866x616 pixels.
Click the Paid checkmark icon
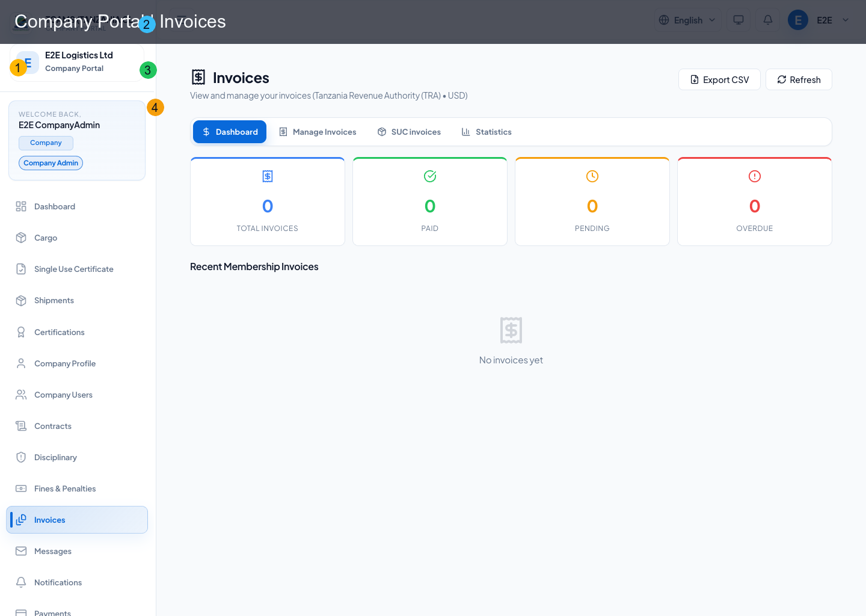tap(430, 176)
